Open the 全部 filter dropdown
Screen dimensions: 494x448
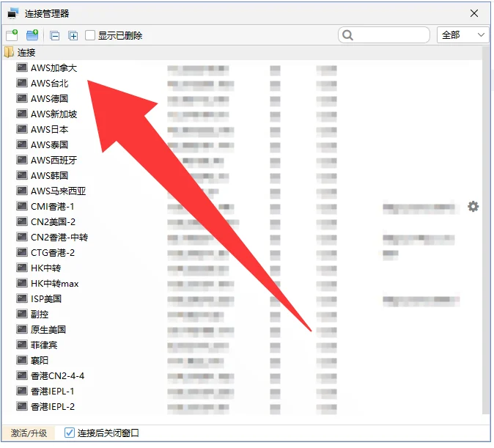click(462, 35)
